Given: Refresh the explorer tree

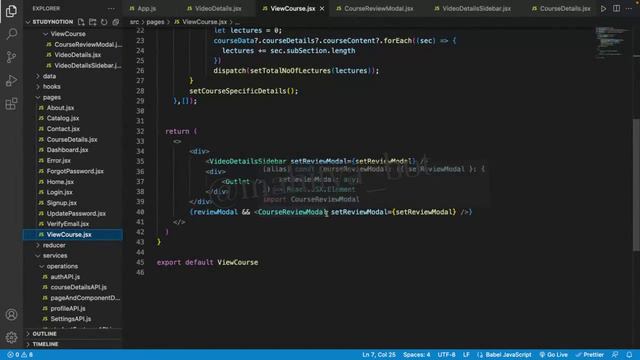Looking at the screenshot, I should [x=104, y=22].
